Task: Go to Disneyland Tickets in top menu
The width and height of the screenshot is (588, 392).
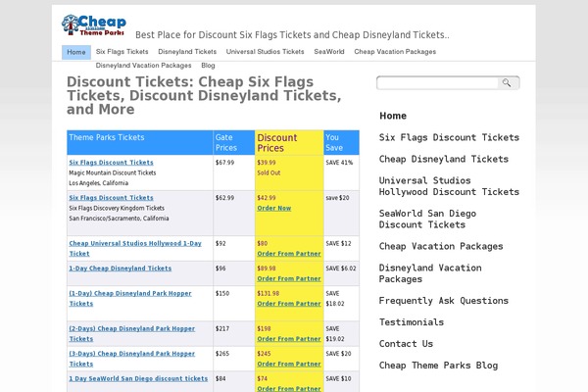Action: (187, 52)
